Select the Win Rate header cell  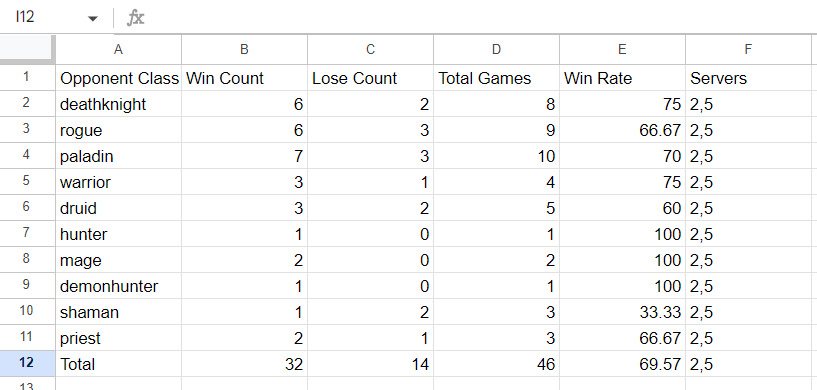click(623, 78)
